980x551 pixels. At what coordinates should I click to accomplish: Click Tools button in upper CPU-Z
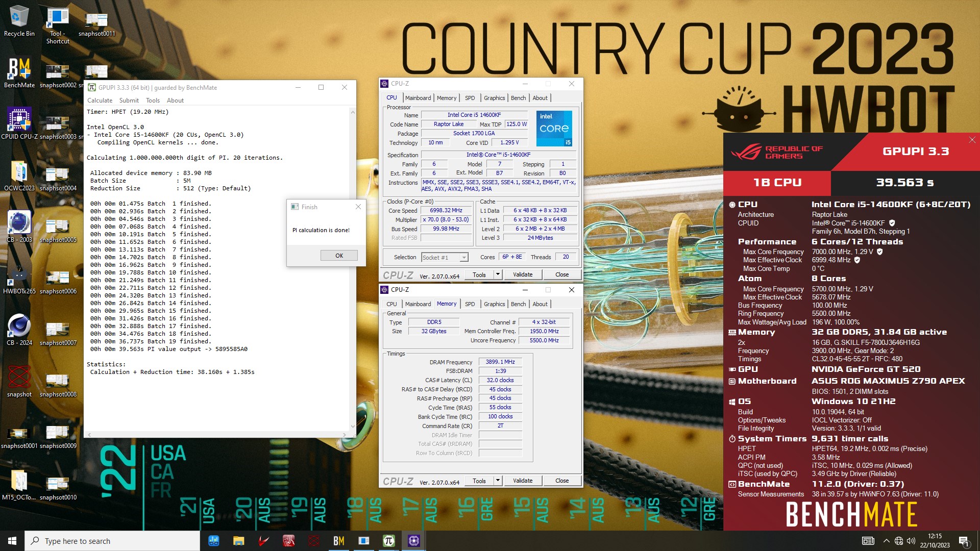pyautogui.click(x=479, y=274)
